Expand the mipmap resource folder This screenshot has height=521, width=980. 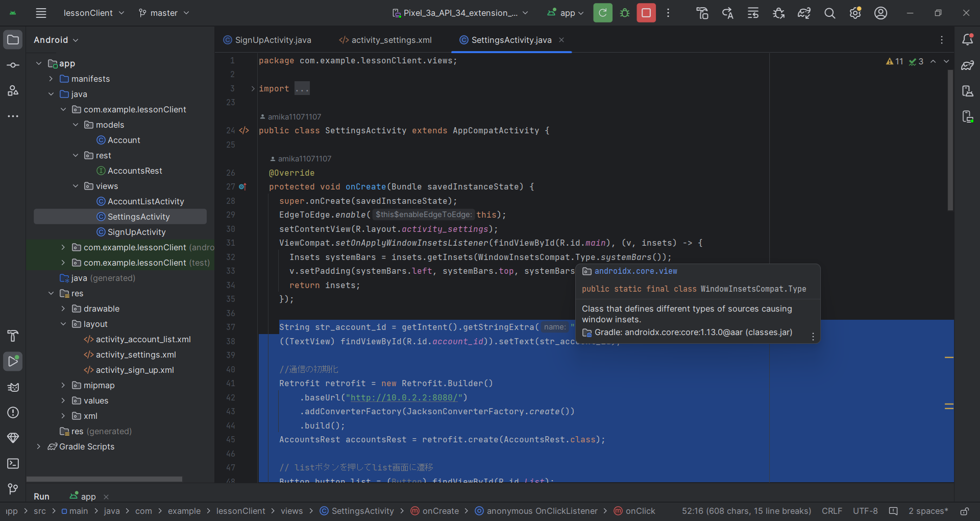point(63,385)
